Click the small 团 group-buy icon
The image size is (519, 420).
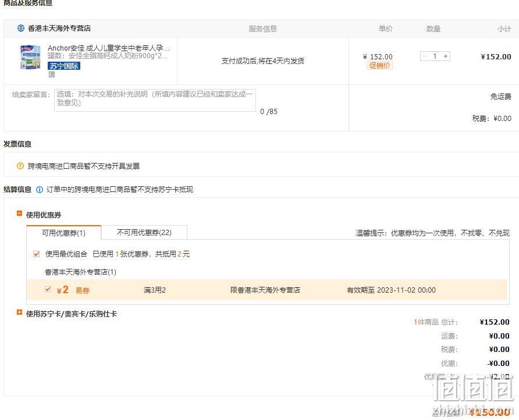51,74
